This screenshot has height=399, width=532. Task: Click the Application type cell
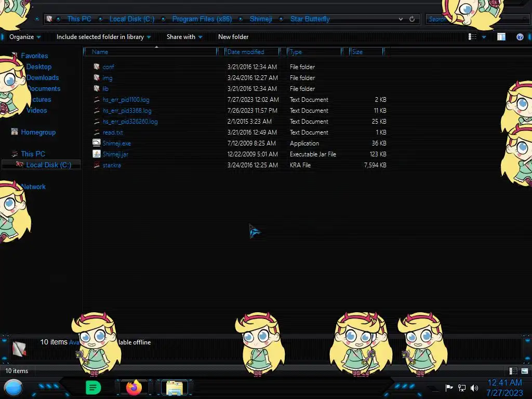coord(304,143)
